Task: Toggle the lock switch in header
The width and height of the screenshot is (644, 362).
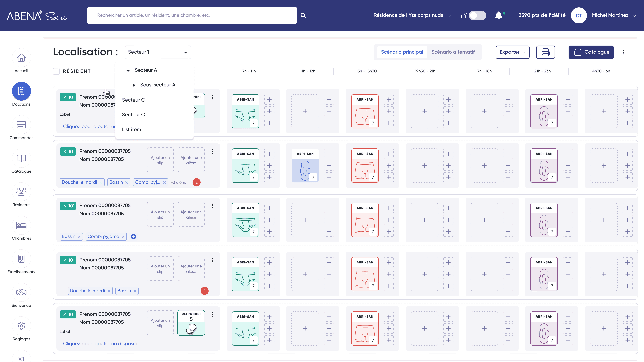Action: pyautogui.click(x=477, y=15)
